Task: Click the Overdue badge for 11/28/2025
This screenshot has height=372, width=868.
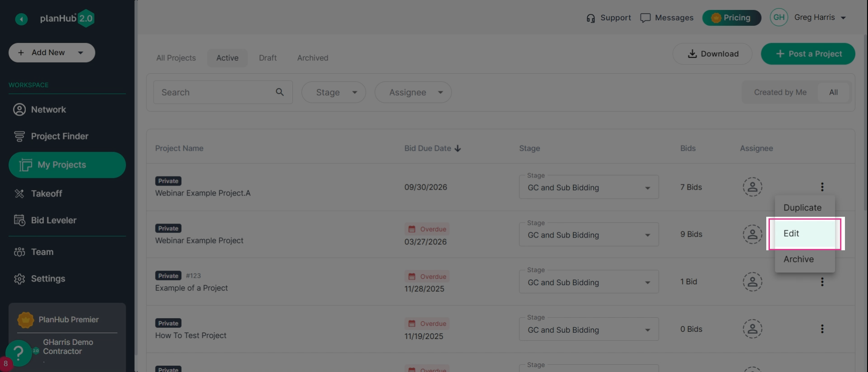Action: click(427, 277)
